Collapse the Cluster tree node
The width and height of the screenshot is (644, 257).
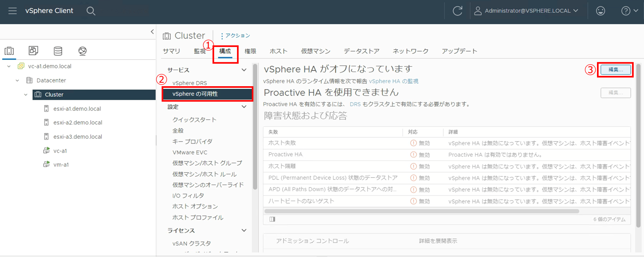coord(26,95)
